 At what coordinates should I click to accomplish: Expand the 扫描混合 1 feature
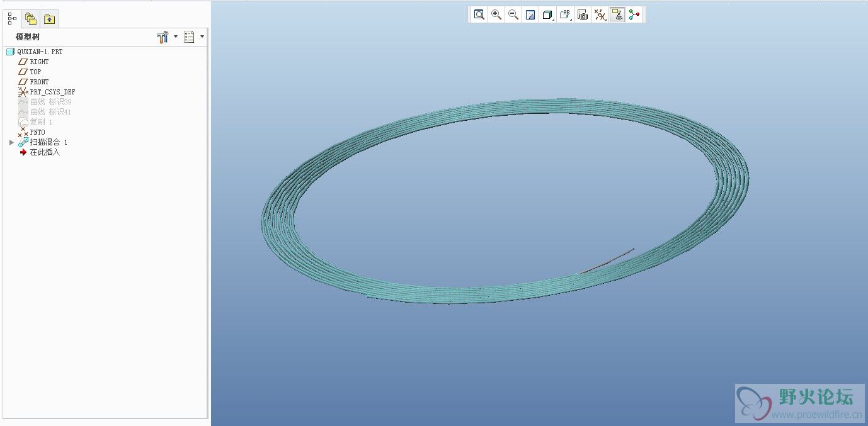coord(11,143)
